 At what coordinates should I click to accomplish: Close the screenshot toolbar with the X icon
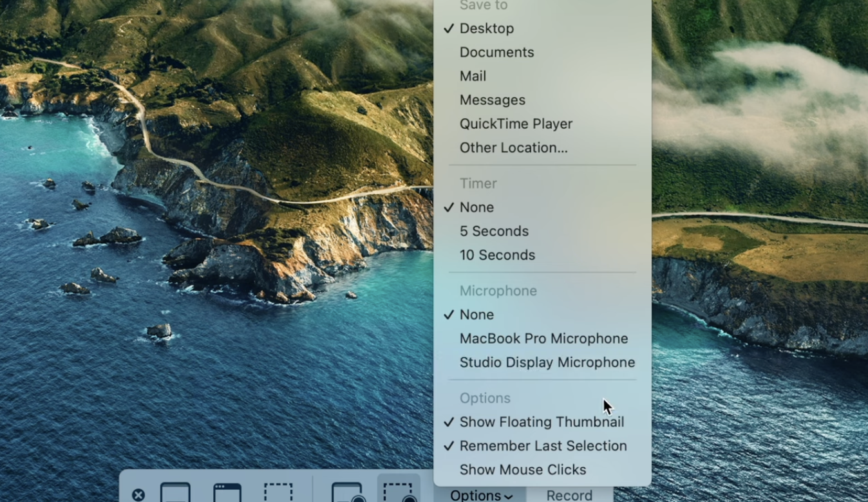point(138,495)
